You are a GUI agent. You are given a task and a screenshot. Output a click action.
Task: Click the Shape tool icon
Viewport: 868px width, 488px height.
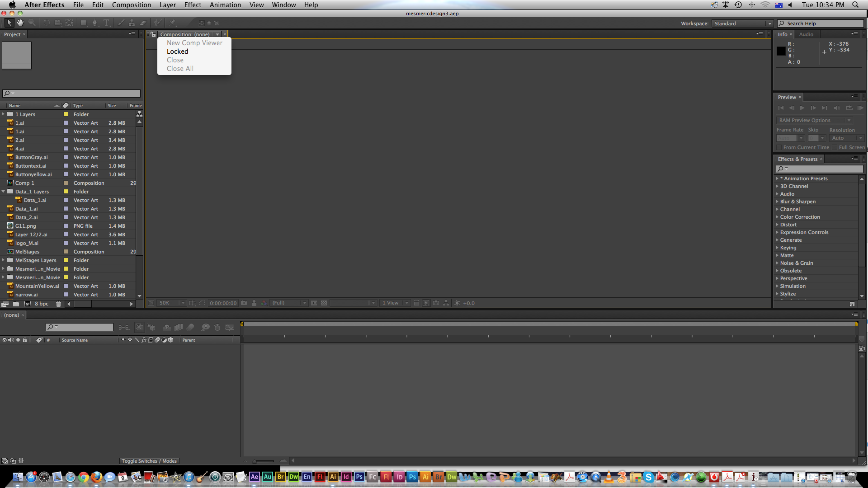[x=82, y=23]
